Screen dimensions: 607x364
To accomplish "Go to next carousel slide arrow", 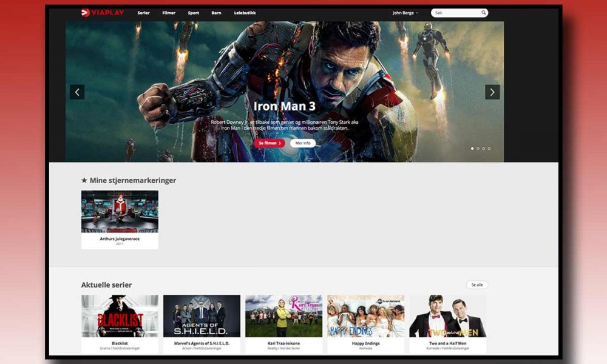I will [x=492, y=92].
